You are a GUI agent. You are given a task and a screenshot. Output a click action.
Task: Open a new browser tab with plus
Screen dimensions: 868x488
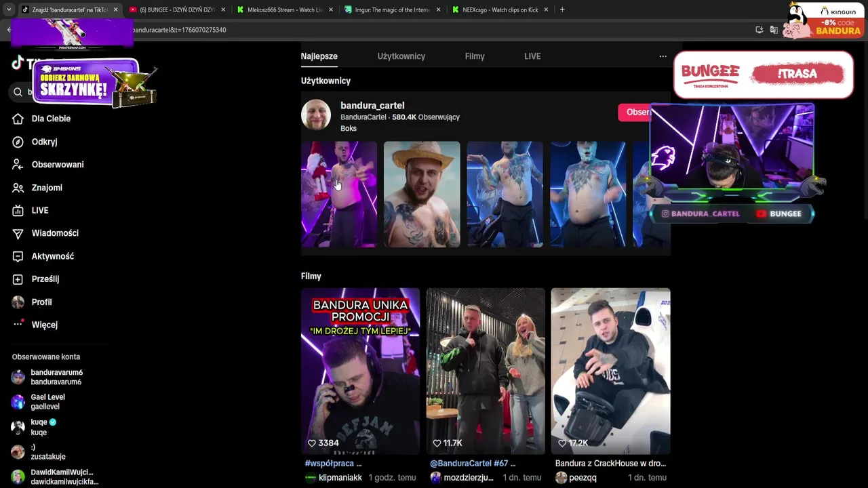pyautogui.click(x=562, y=9)
